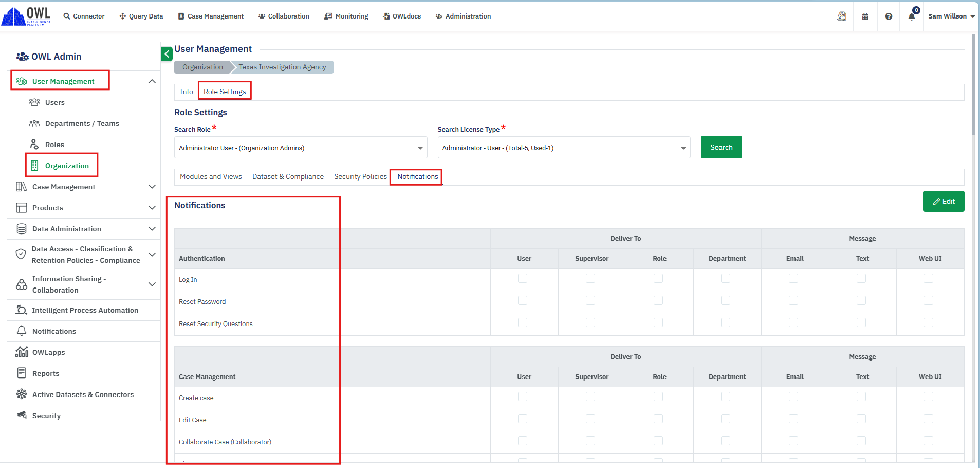Expand the Products sidebar chevron
Screen dimensions: 980x468
[x=152, y=208]
